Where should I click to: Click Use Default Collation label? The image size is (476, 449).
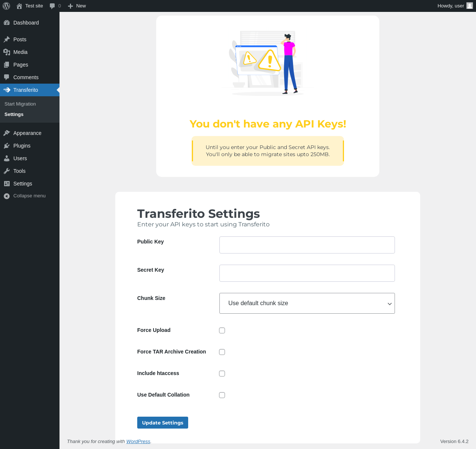[x=163, y=395]
